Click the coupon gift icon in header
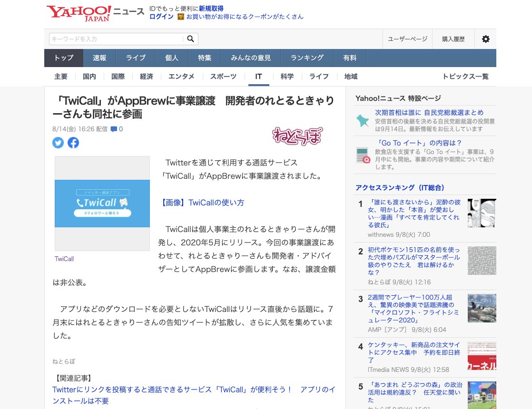This screenshot has height=409, width=532. pyautogui.click(x=181, y=17)
